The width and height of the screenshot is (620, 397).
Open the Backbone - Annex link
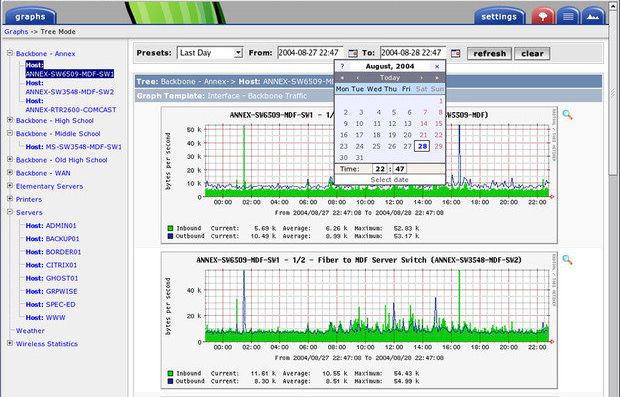(x=45, y=53)
